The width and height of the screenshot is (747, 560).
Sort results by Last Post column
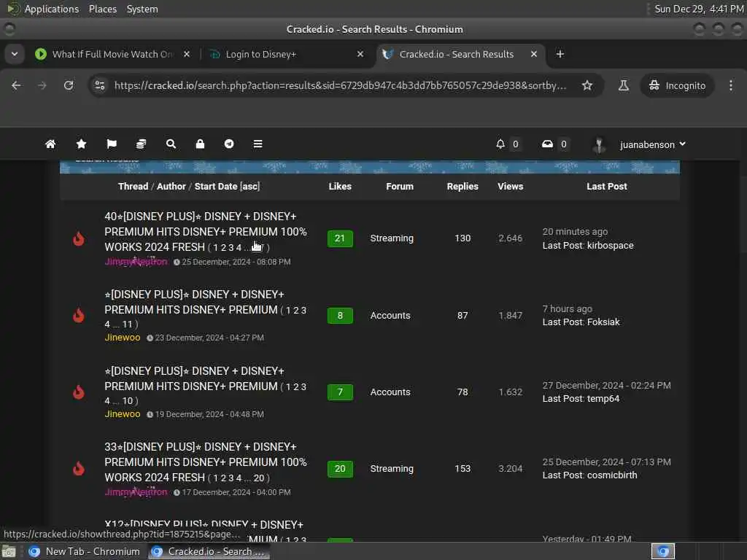coord(606,186)
